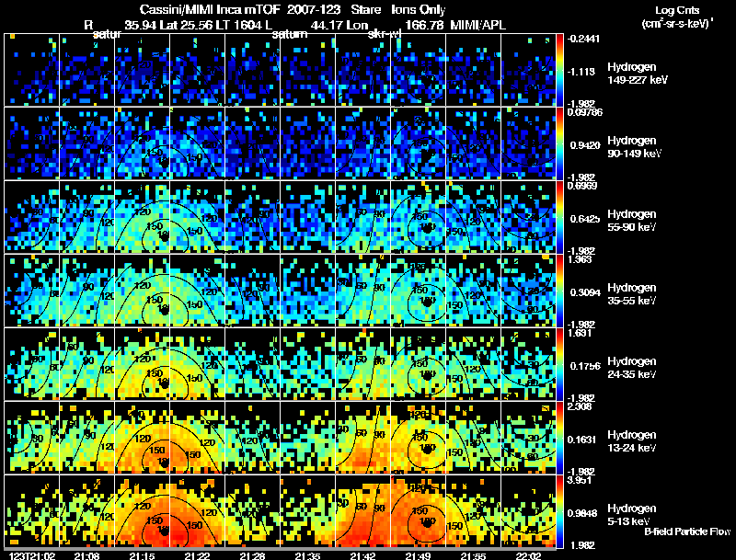Click the "3.951" color scale value
The height and width of the screenshot is (560, 736).
580,480
